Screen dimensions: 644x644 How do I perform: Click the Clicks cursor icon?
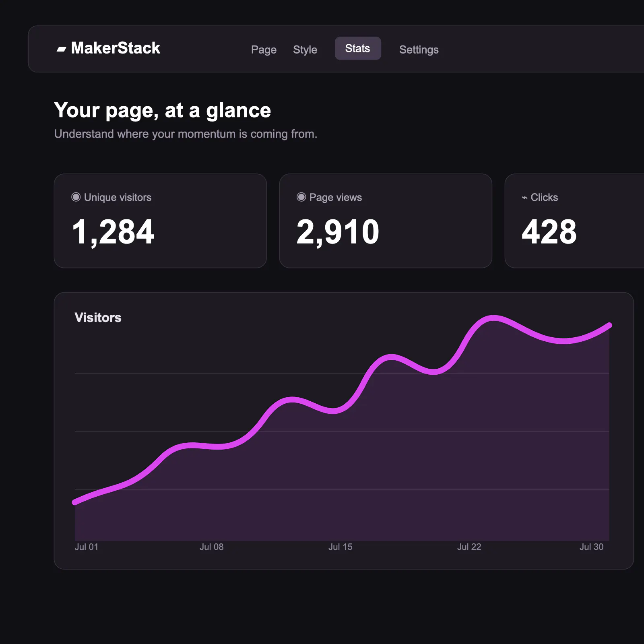524,198
